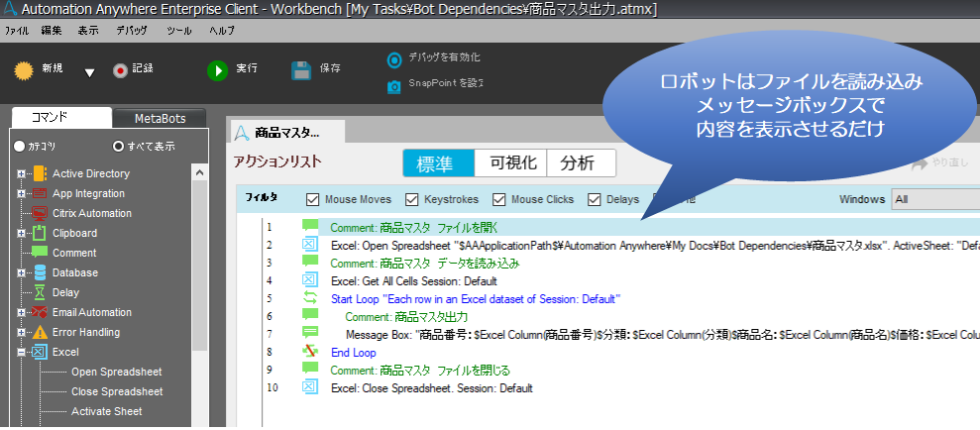The height and width of the screenshot is (430, 980).
Task: Click the Excel icon on line 10
Action: click(310, 386)
